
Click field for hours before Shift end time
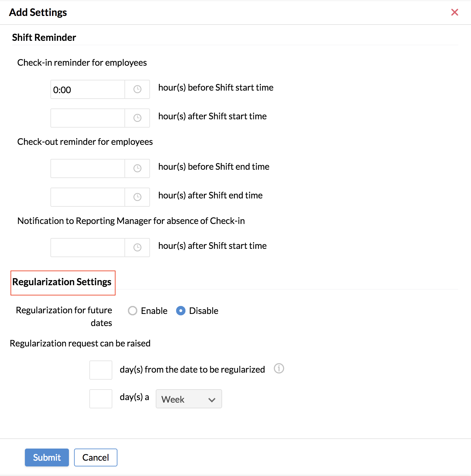pos(88,168)
